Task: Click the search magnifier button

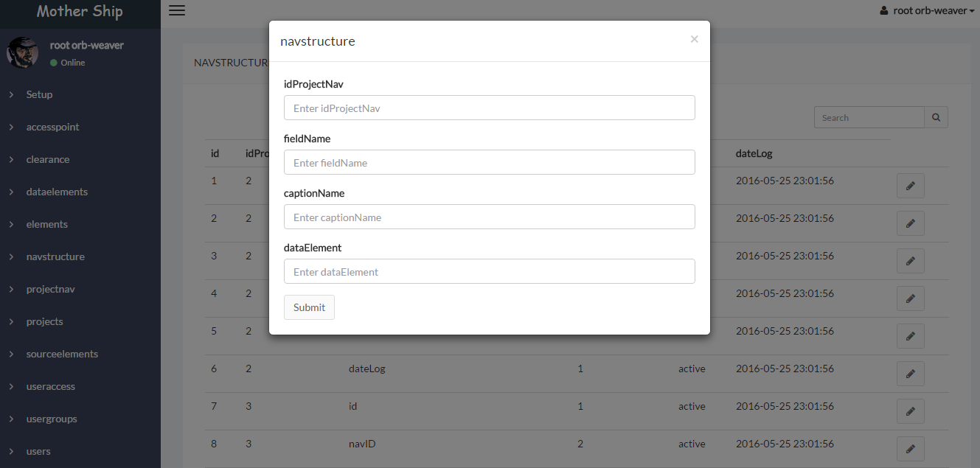Action: pyautogui.click(x=936, y=117)
